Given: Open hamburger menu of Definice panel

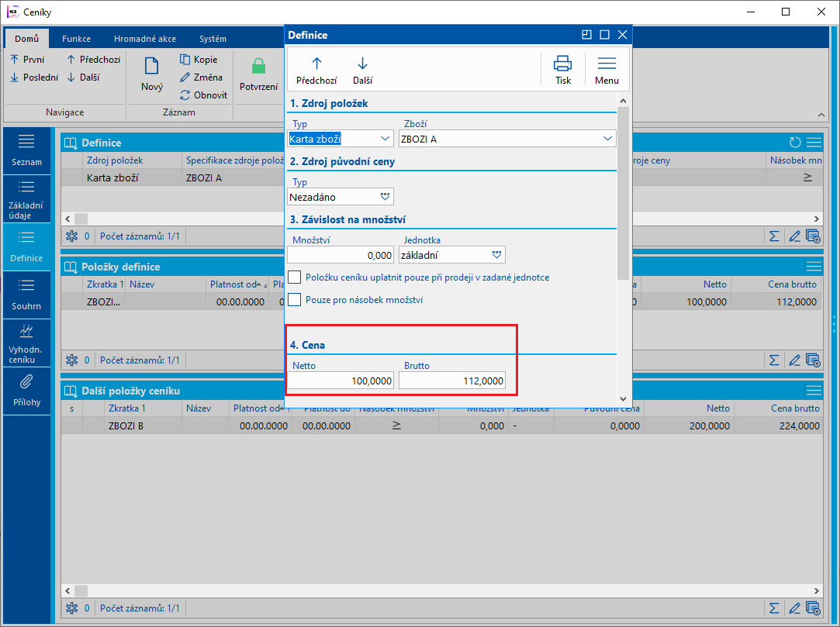Looking at the screenshot, I should click(x=814, y=143).
